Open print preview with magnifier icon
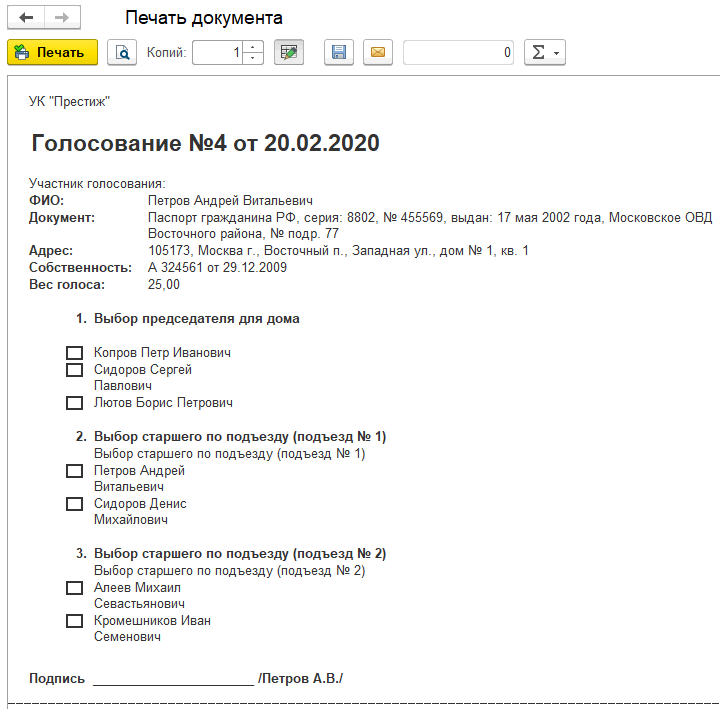 pyautogui.click(x=122, y=52)
